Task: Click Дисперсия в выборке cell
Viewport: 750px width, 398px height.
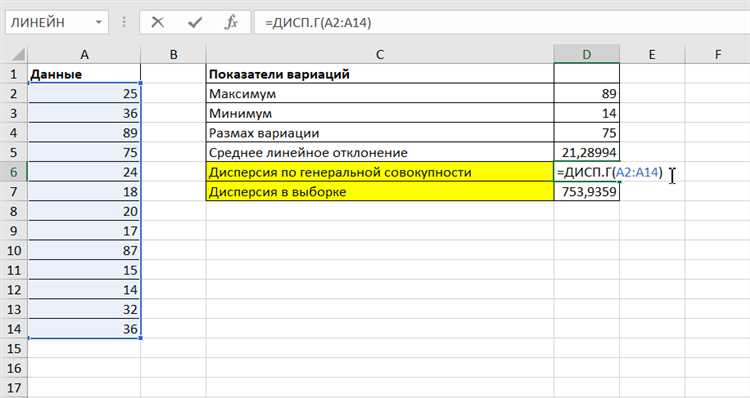Action: (380, 192)
